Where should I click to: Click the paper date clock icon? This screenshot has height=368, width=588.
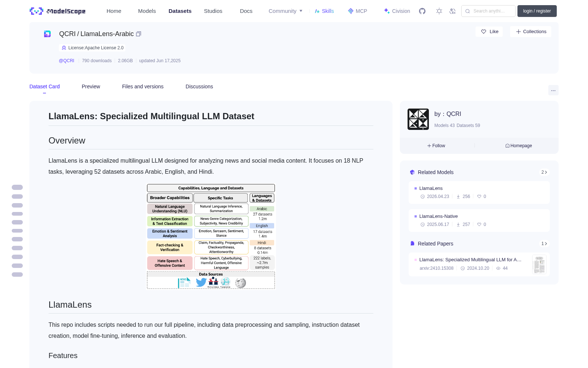coord(463,268)
